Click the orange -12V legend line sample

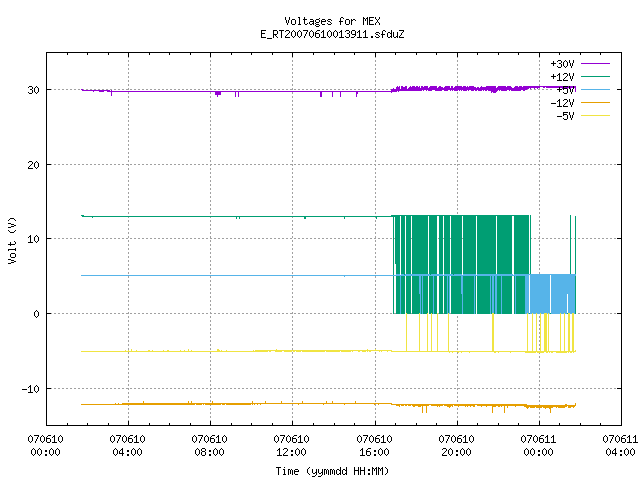(x=595, y=102)
